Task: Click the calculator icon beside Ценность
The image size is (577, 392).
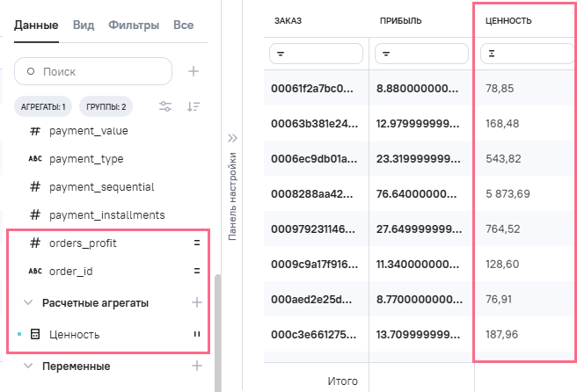Action: tap(35, 335)
